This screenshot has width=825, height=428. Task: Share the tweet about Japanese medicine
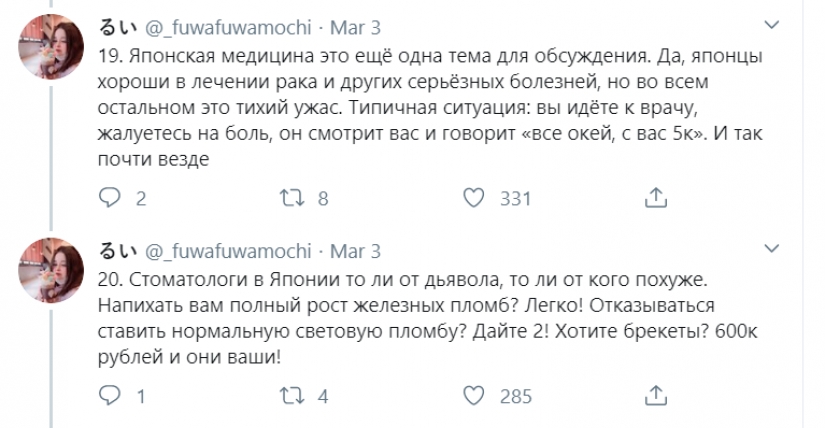point(656,197)
